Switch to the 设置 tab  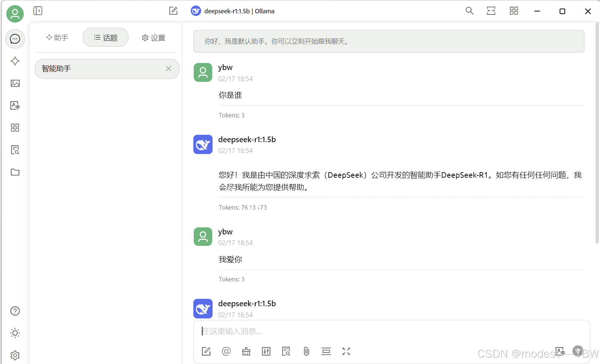(x=153, y=38)
